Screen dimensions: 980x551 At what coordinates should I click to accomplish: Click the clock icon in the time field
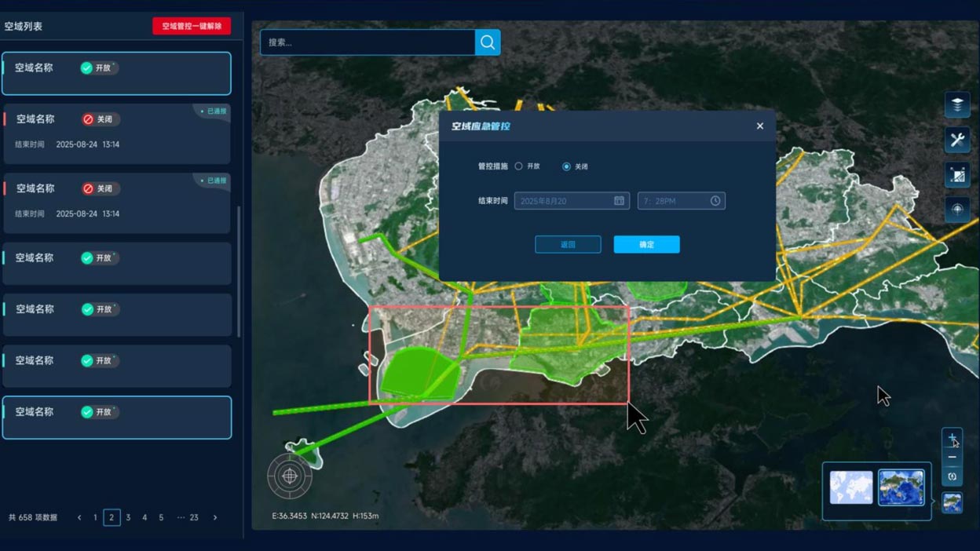[x=715, y=201]
